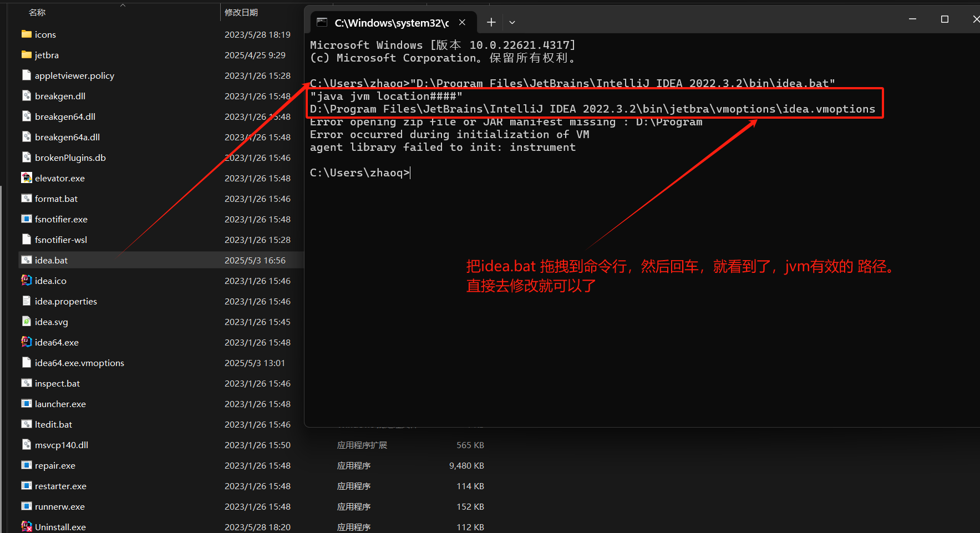
Task: Click the inspect.bat file icon
Action: (x=26, y=383)
